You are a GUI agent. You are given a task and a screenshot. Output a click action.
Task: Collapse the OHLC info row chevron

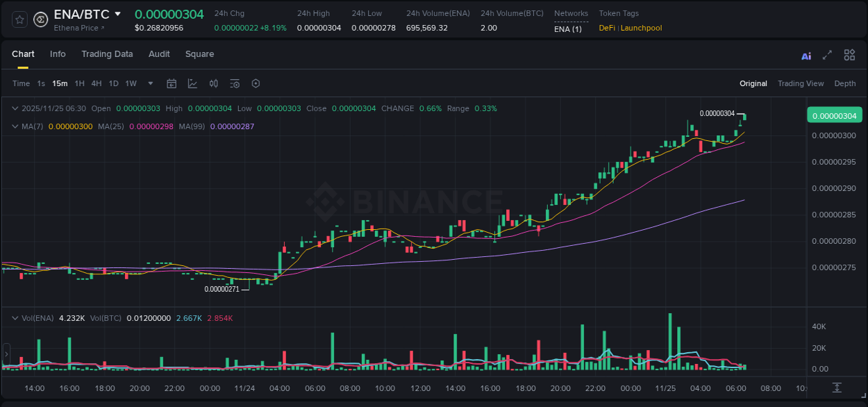[x=15, y=108]
